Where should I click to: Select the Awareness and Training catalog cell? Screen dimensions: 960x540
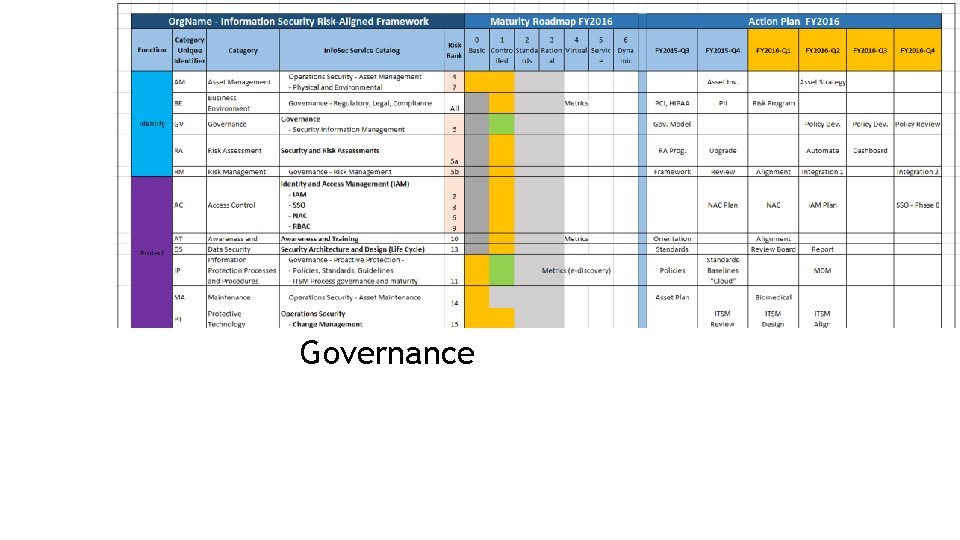click(x=362, y=239)
